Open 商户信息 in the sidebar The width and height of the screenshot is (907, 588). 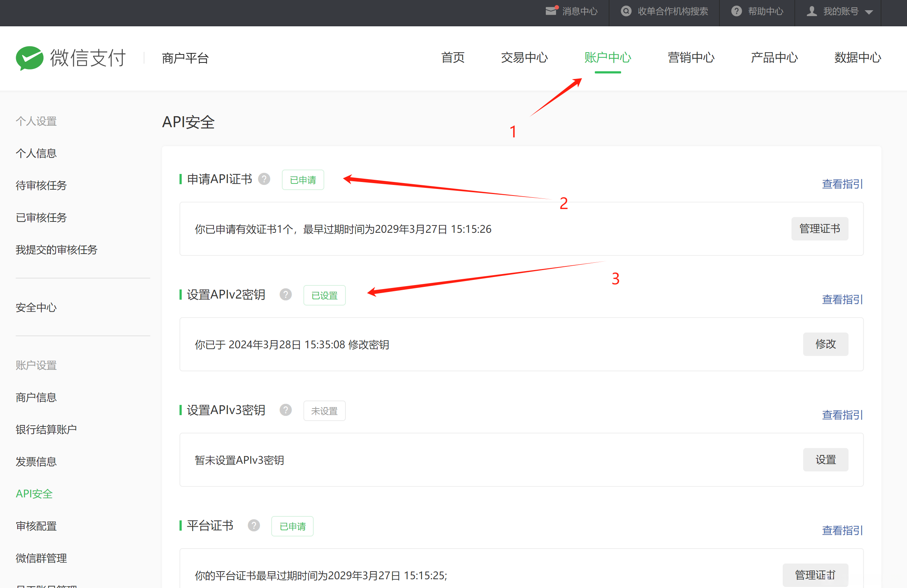point(36,398)
